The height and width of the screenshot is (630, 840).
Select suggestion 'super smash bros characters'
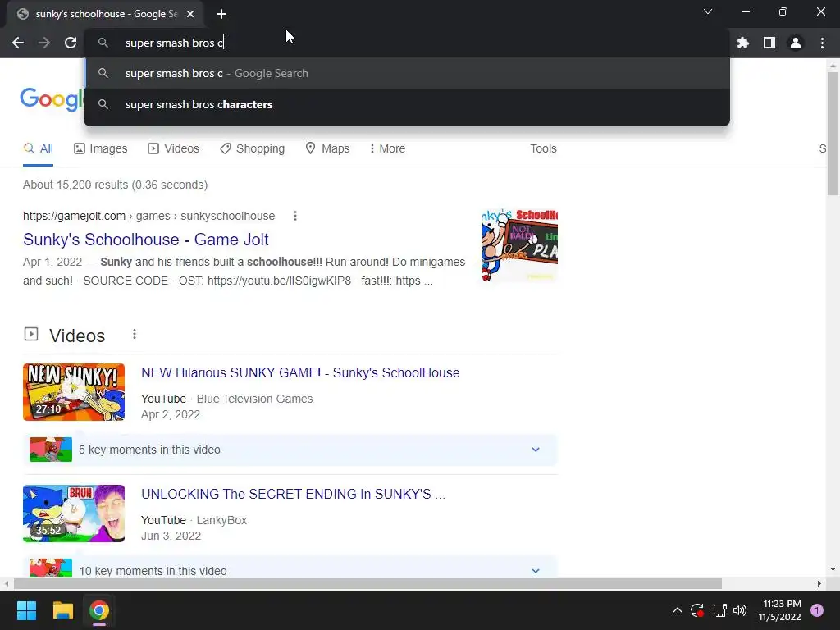[x=407, y=104]
